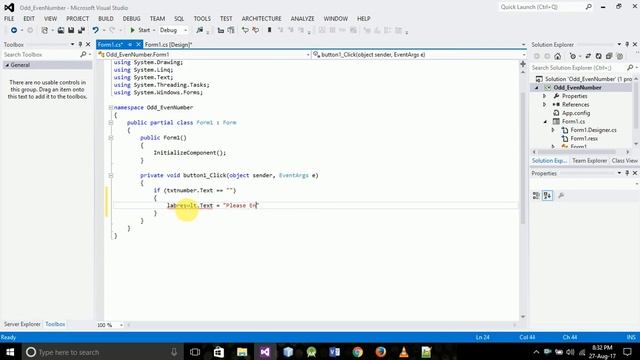The image size is (640, 360).
Task: Click the Toggle bookmark toolbar icon
Action: point(269,30)
